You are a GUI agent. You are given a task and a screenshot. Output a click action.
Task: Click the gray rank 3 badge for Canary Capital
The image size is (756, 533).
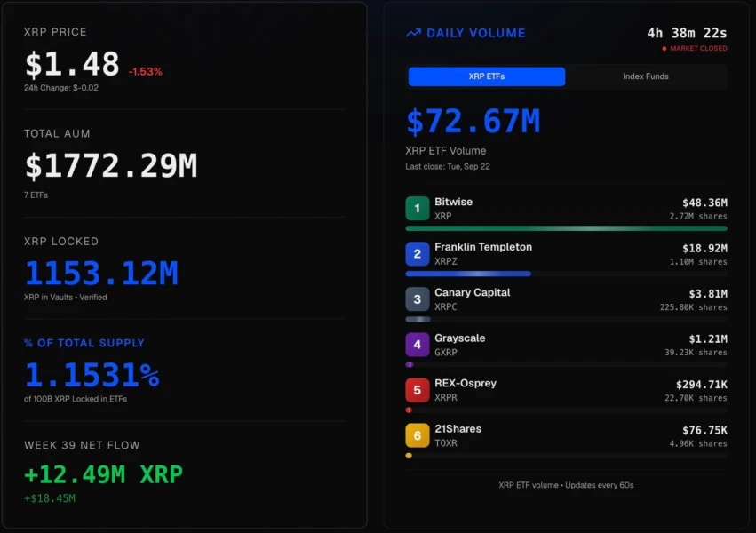pyautogui.click(x=417, y=298)
